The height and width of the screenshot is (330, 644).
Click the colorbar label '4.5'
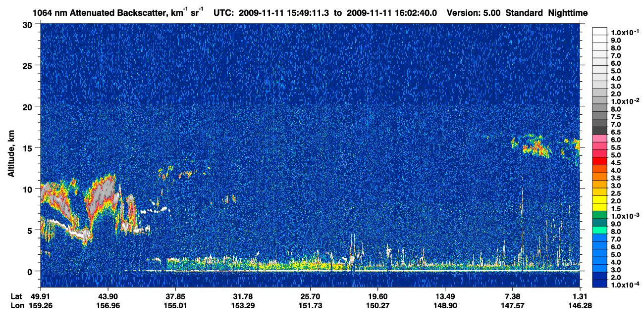point(617,163)
